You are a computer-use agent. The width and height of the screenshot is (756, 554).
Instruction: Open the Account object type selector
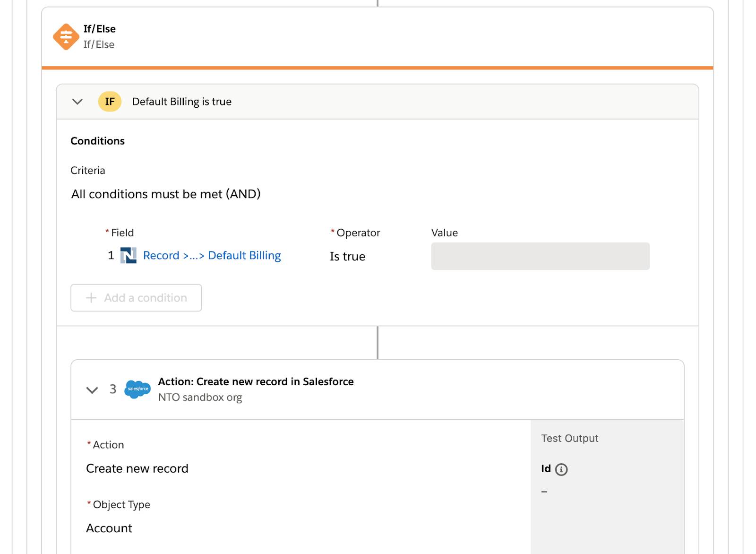109,528
